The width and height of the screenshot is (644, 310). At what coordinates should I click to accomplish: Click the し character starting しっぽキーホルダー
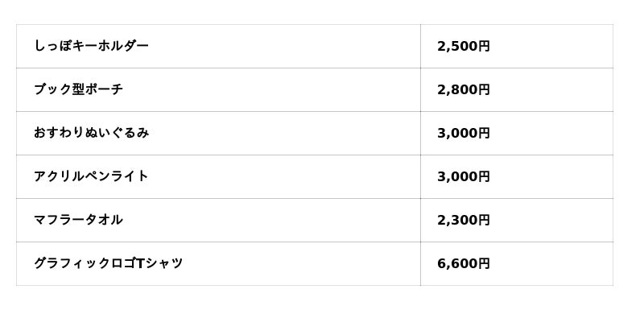click(x=39, y=46)
